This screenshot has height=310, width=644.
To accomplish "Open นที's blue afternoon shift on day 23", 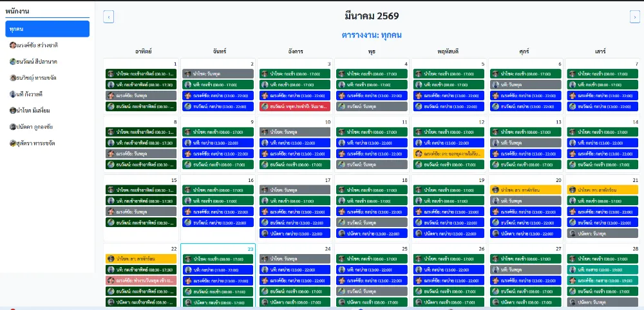I will [218, 270].
